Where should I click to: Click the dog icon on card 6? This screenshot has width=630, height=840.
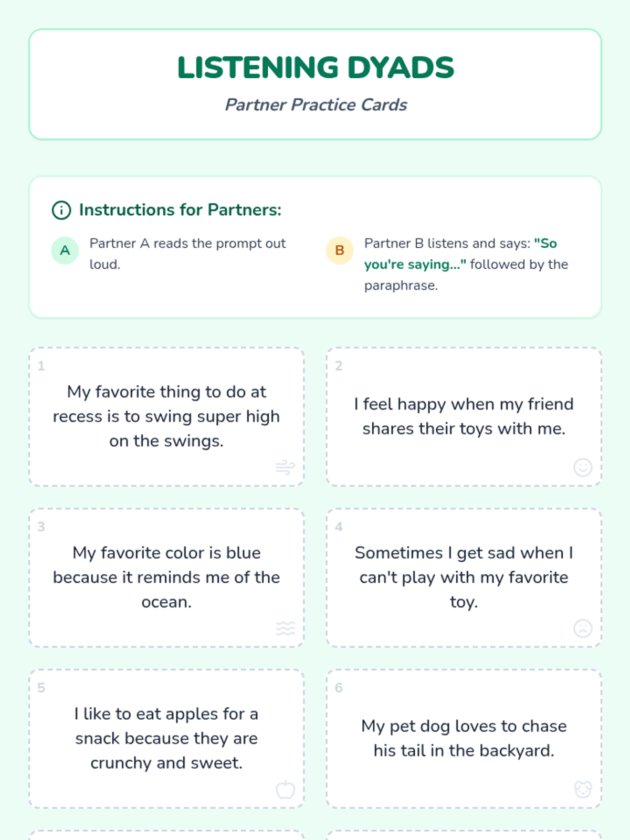click(583, 790)
